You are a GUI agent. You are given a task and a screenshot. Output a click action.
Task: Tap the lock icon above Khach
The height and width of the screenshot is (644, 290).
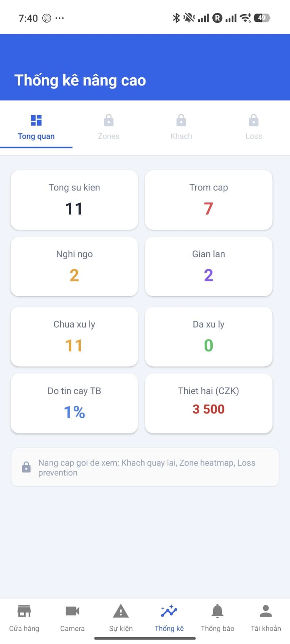click(x=181, y=120)
